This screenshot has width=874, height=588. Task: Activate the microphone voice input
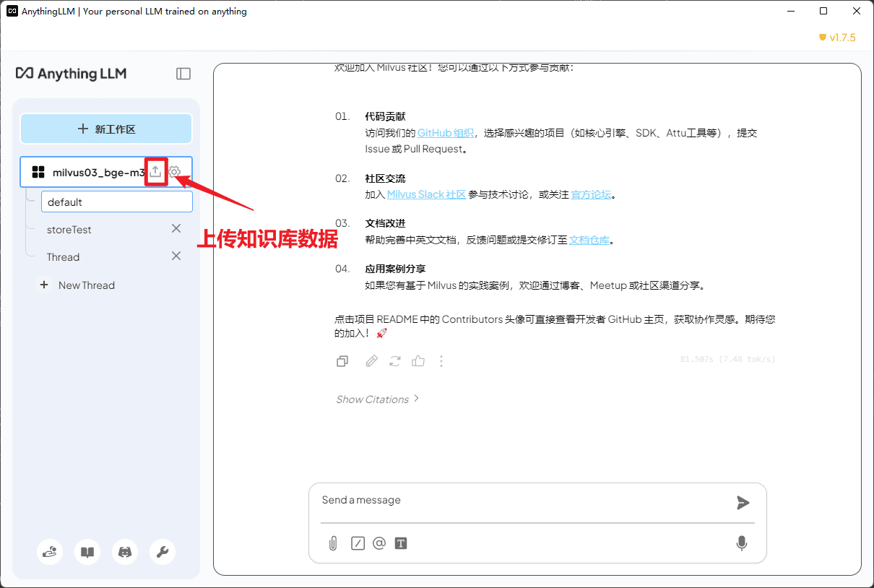tap(741, 543)
